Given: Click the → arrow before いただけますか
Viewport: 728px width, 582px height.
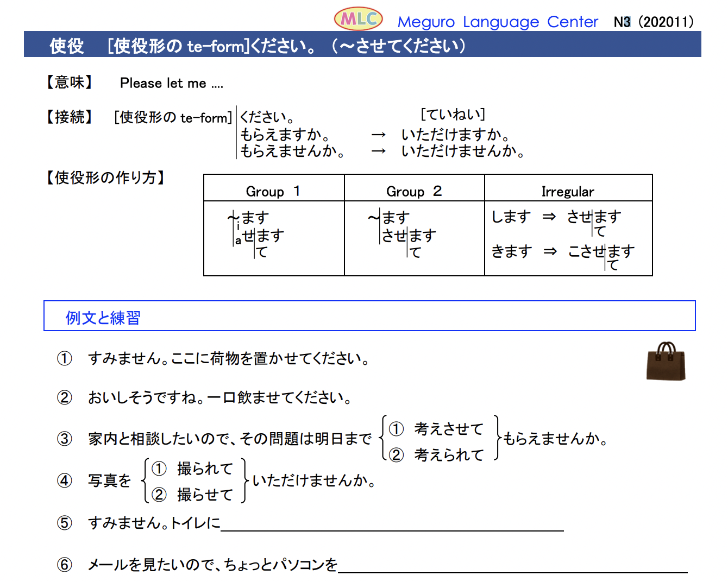Looking at the screenshot, I should tap(379, 135).
